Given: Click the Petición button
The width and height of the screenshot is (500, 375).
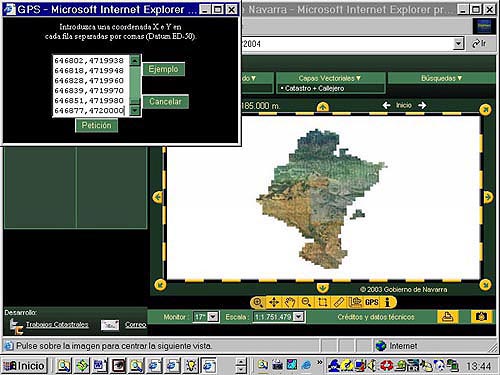Looking at the screenshot, I should (96, 125).
